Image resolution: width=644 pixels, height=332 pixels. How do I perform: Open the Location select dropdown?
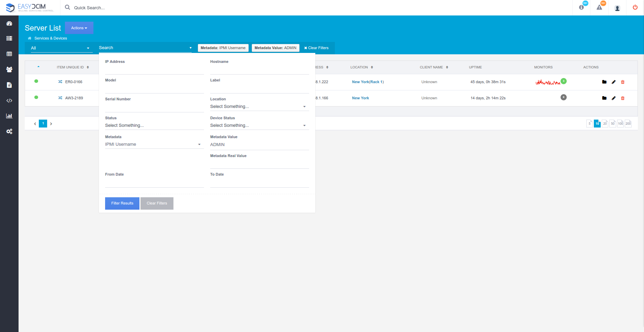pyautogui.click(x=259, y=107)
